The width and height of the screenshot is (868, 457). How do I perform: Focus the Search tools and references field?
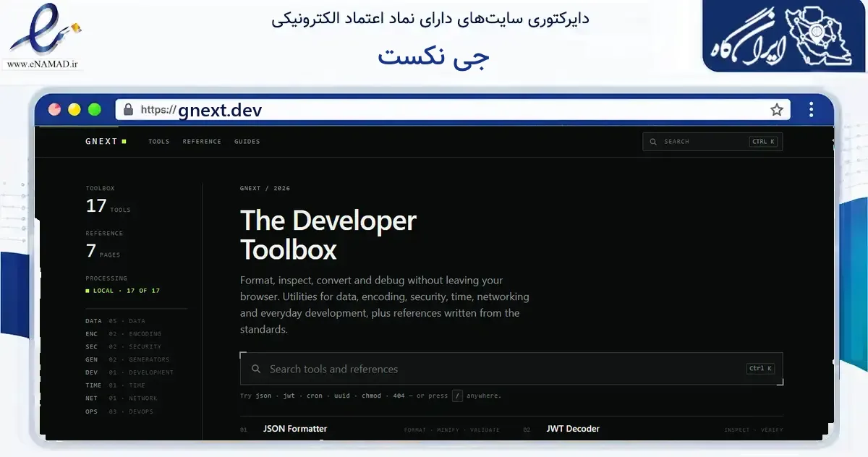511,369
